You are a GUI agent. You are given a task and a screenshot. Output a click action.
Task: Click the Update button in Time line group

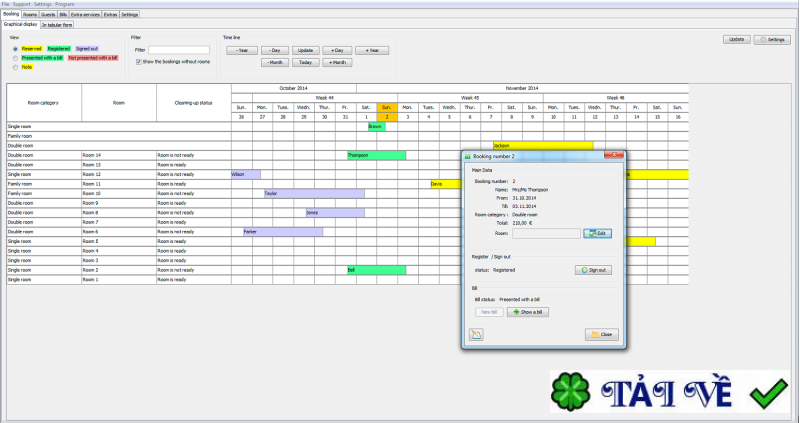[306, 51]
